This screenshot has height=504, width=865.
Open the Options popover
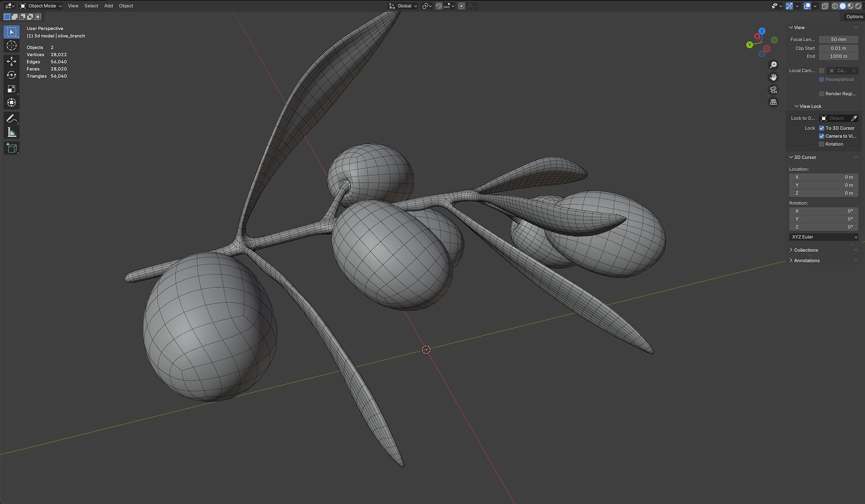855,17
